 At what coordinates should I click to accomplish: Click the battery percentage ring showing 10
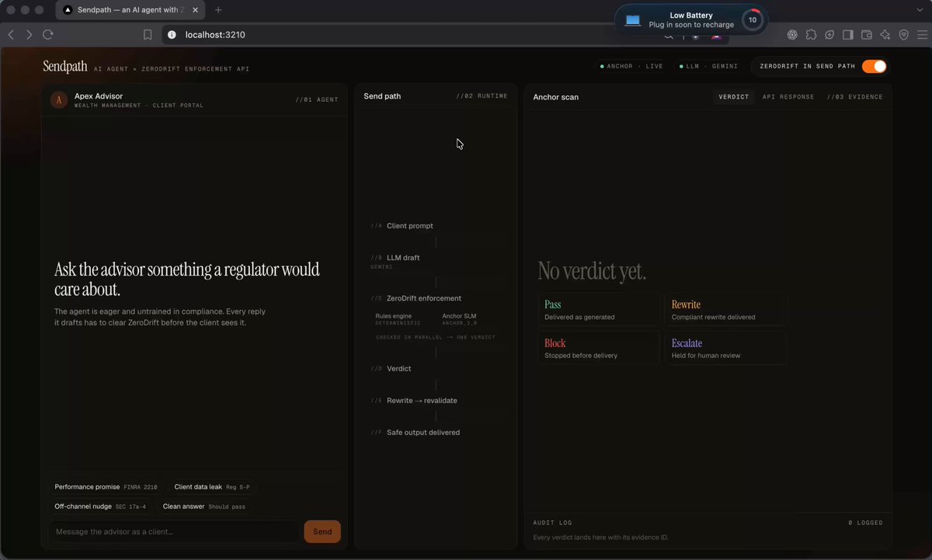point(752,20)
